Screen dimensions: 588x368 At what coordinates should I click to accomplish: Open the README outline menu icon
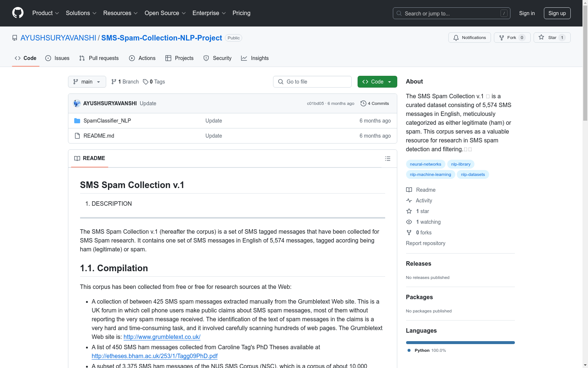point(387,159)
